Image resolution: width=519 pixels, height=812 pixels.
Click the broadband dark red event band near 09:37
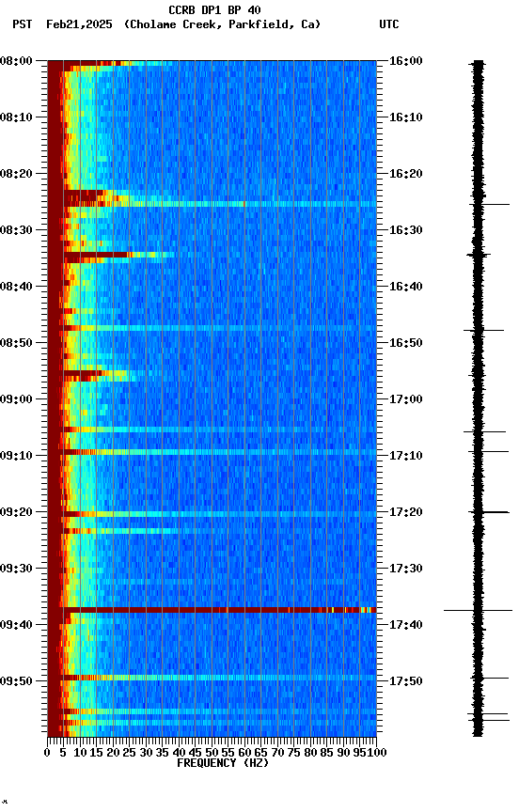point(212,610)
